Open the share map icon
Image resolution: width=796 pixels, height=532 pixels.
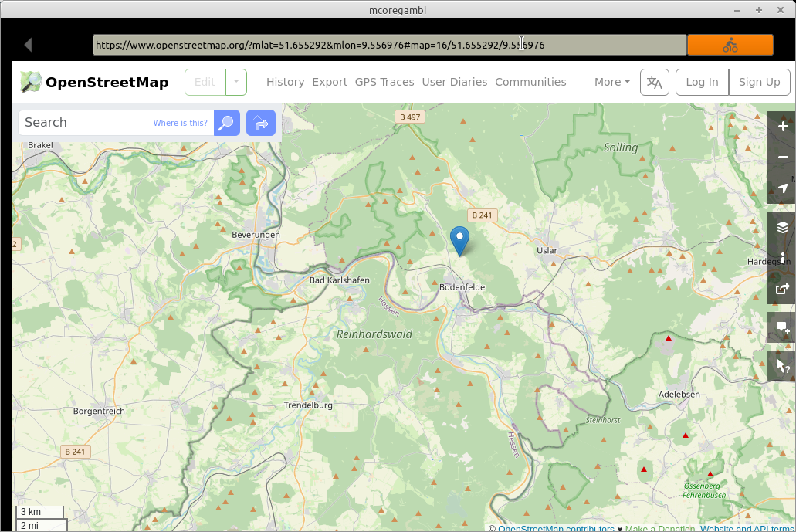(782, 289)
